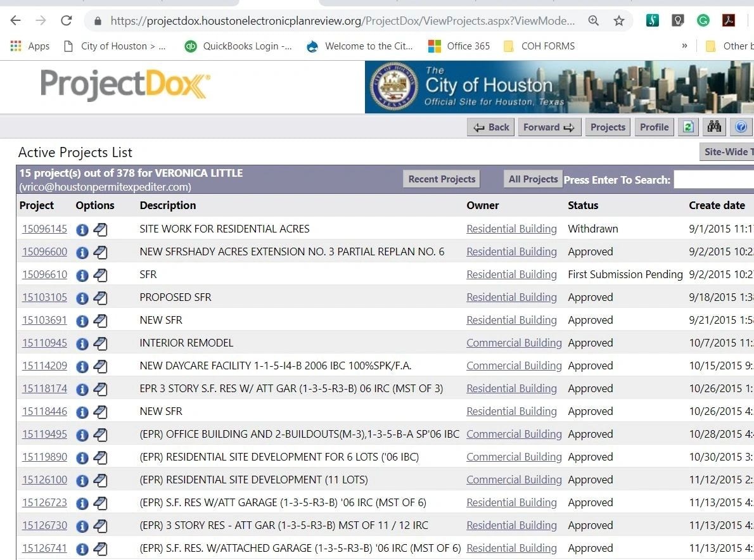Image resolution: width=754 pixels, height=560 pixels.
Task: Sort by Project column header
Action: pyautogui.click(x=37, y=206)
